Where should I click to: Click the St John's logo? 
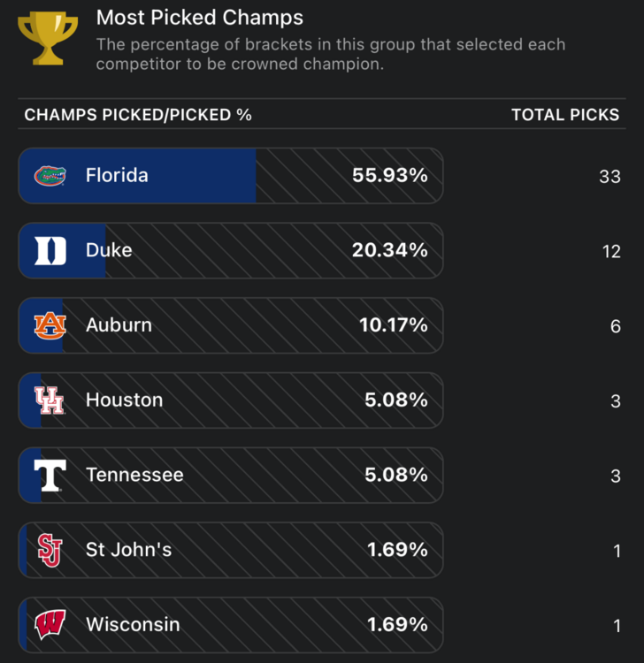click(x=50, y=550)
